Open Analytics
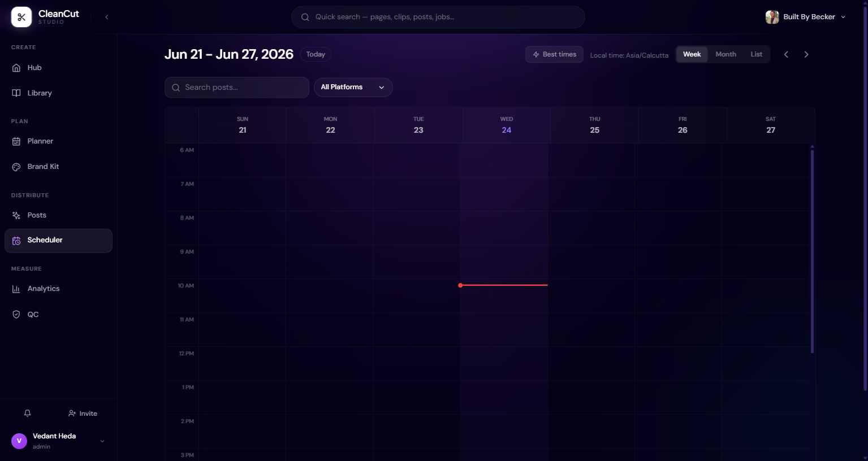 (58, 289)
